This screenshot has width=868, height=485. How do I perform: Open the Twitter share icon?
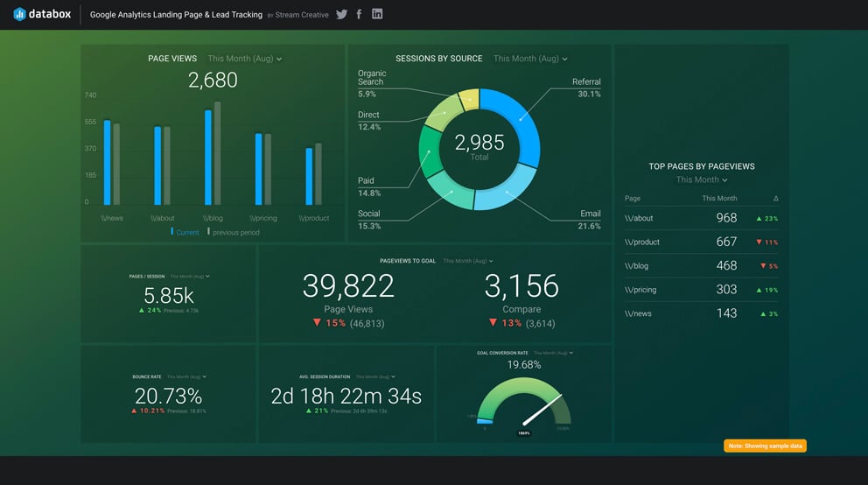tap(341, 14)
